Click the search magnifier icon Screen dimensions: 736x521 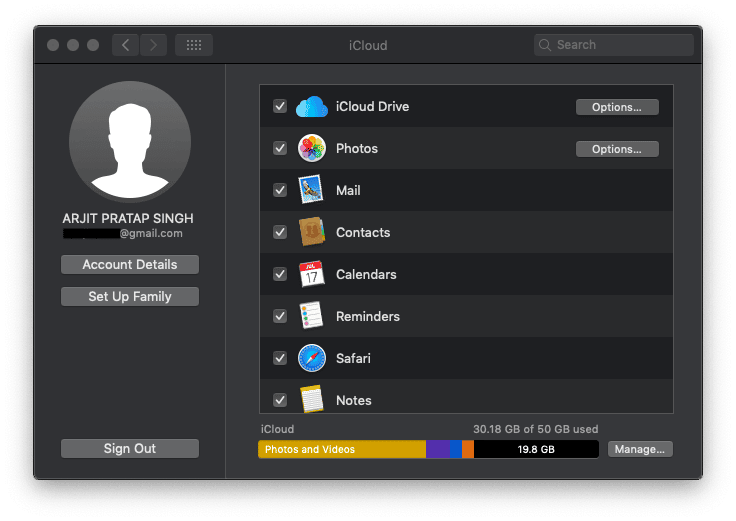[x=544, y=45]
